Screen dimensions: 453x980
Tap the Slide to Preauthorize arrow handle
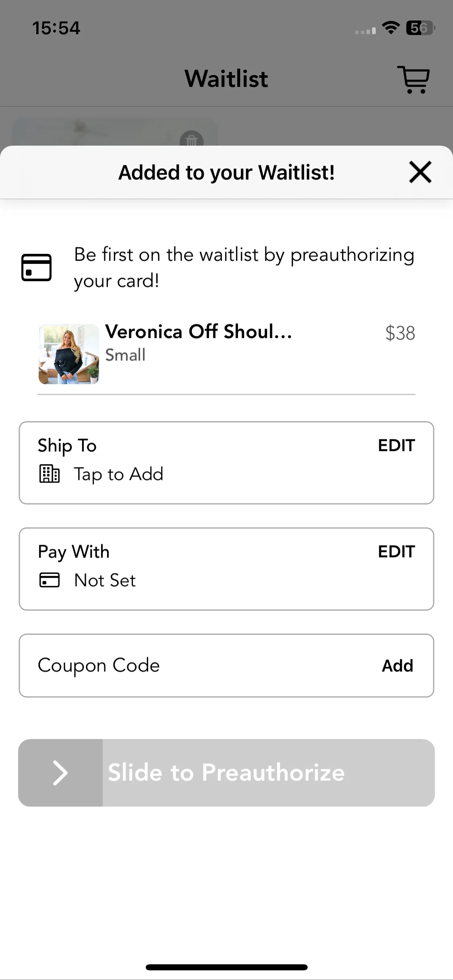(60, 773)
